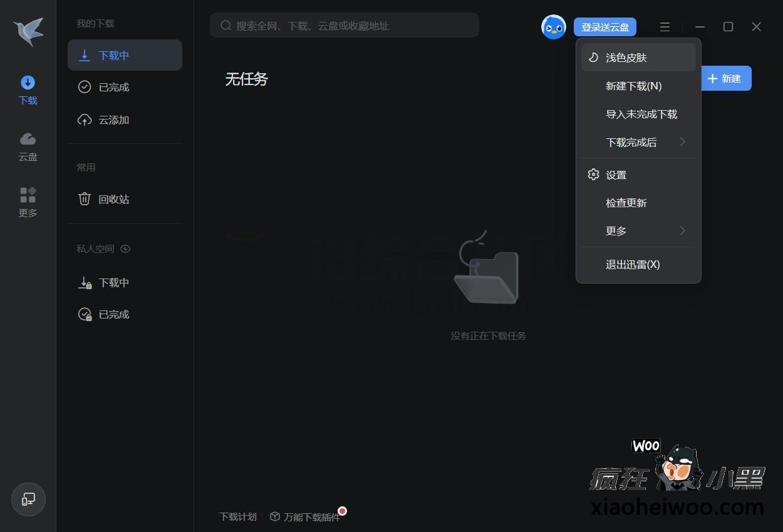Click the penguin user avatar

coord(553,27)
